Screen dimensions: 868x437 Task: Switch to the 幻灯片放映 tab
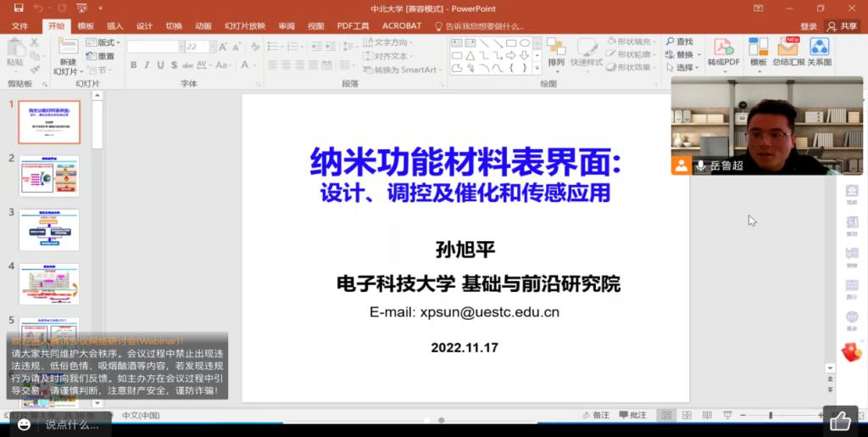(244, 26)
